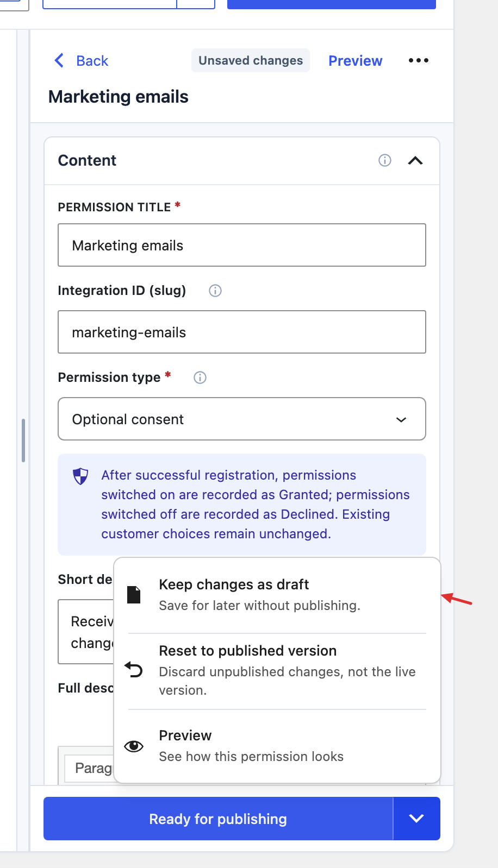This screenshot has height=868, width=498.
Task: Open the Optional consent dropdown
Action: [242, 419]
